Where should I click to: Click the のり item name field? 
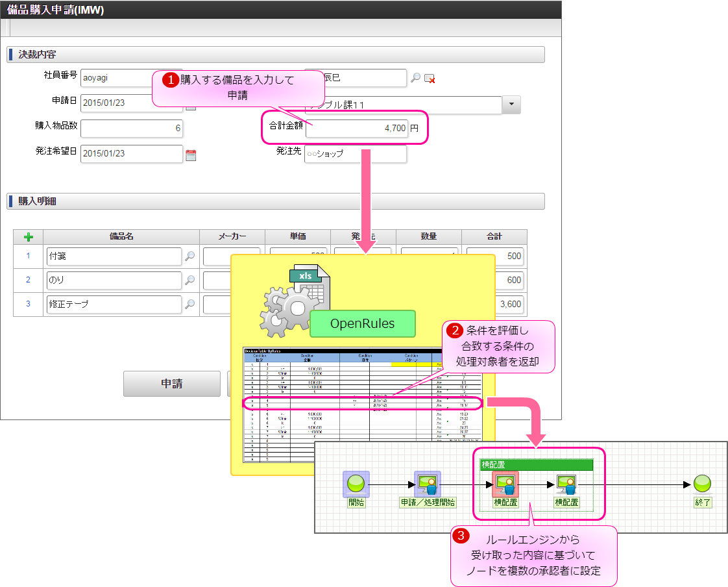coord(114,281)
